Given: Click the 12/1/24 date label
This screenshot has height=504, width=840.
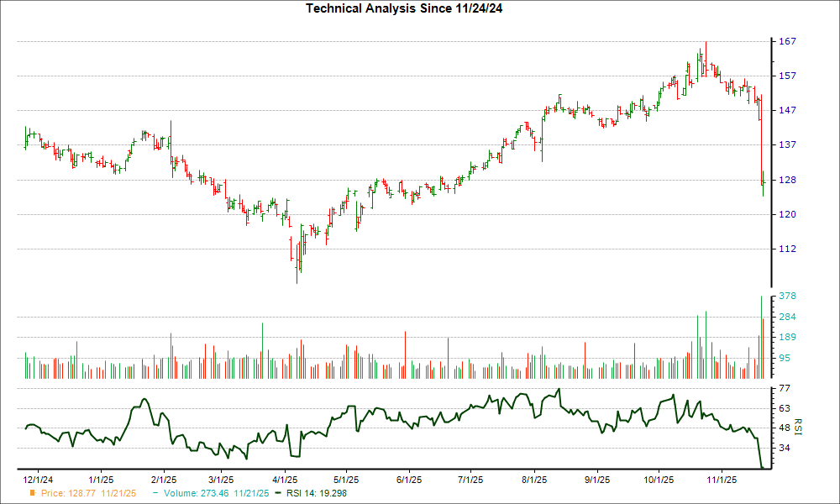Looking at the screenshot, I should coord(38,480).
